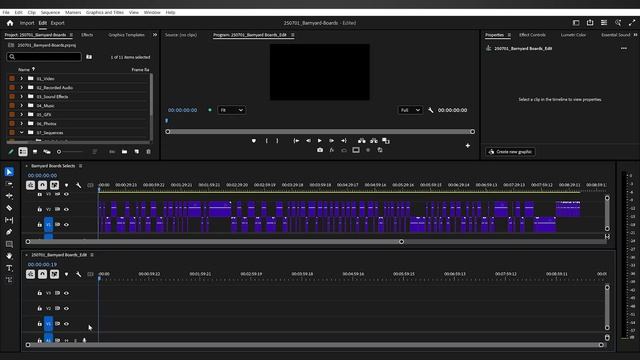The height and width of the screenshot is (360, 640).
Task: Select the Razor tool
Action: pos(9,208)
